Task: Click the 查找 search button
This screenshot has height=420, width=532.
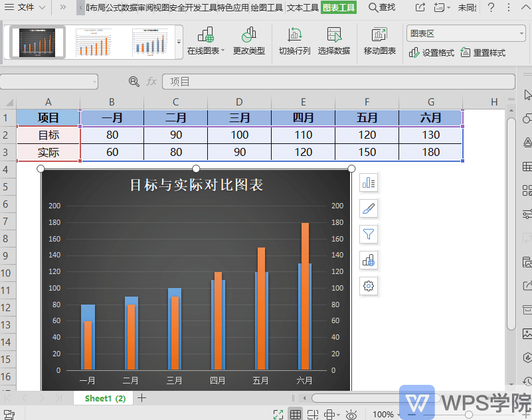Action: pyautogui.click(x=382, y=7)
